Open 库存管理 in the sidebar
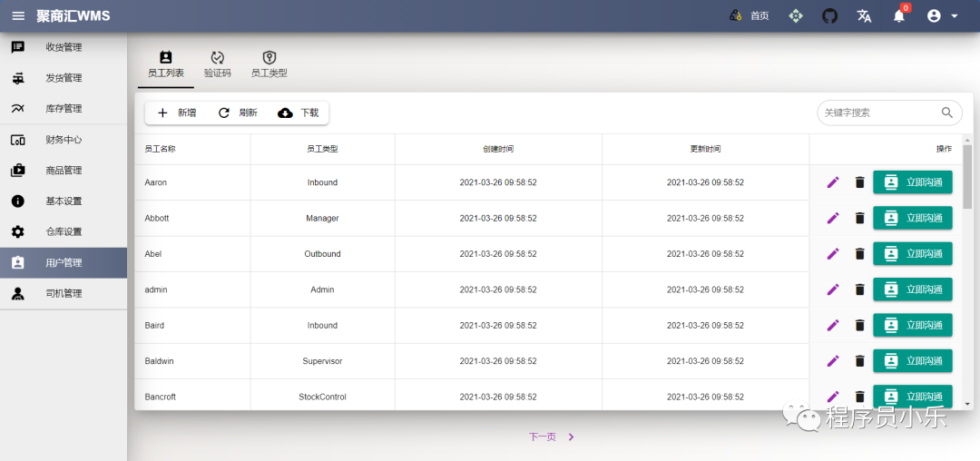Image resolution: width=980 pixels, height=461 pixels. (x=64, y=109)
